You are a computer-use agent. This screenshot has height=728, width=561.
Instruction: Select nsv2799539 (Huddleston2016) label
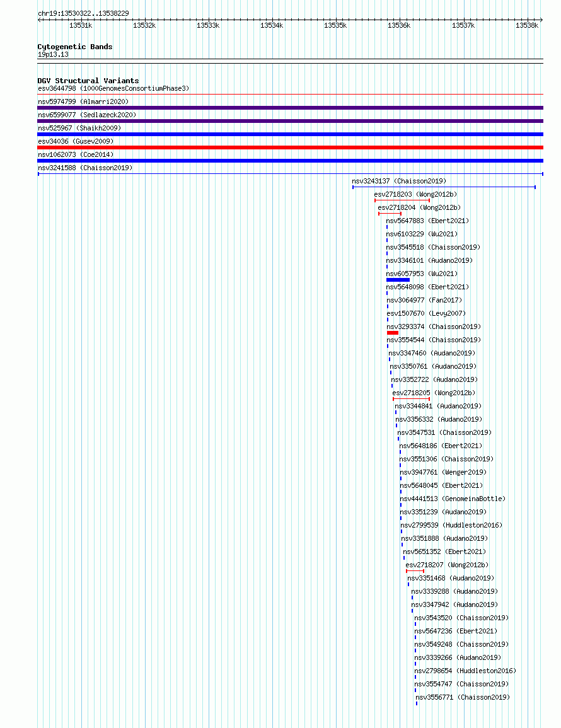(451, 525)
